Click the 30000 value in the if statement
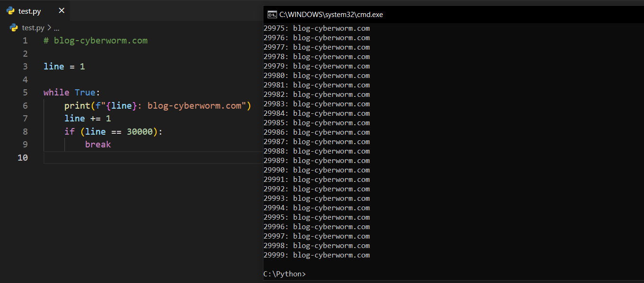 point(139,132)
